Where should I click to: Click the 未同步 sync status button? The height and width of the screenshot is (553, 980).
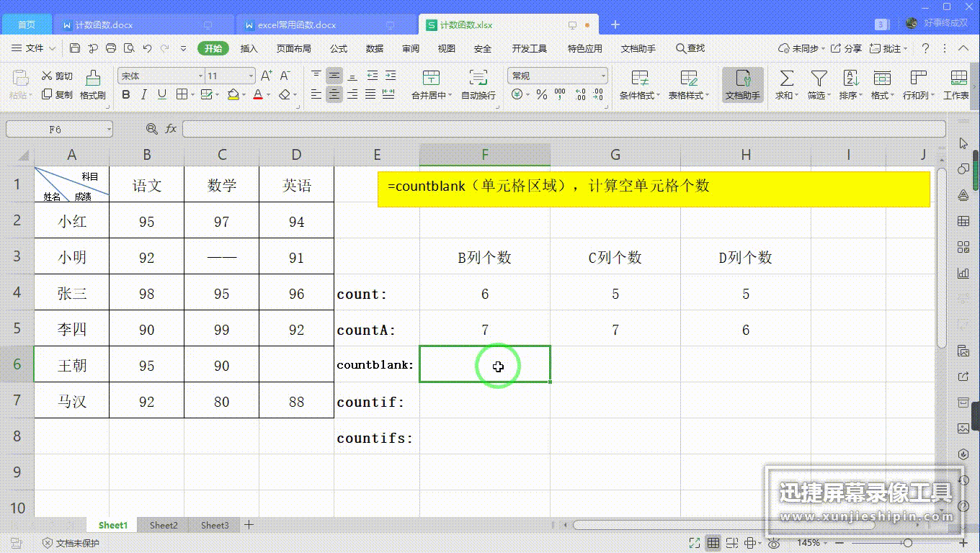(800, 48)
